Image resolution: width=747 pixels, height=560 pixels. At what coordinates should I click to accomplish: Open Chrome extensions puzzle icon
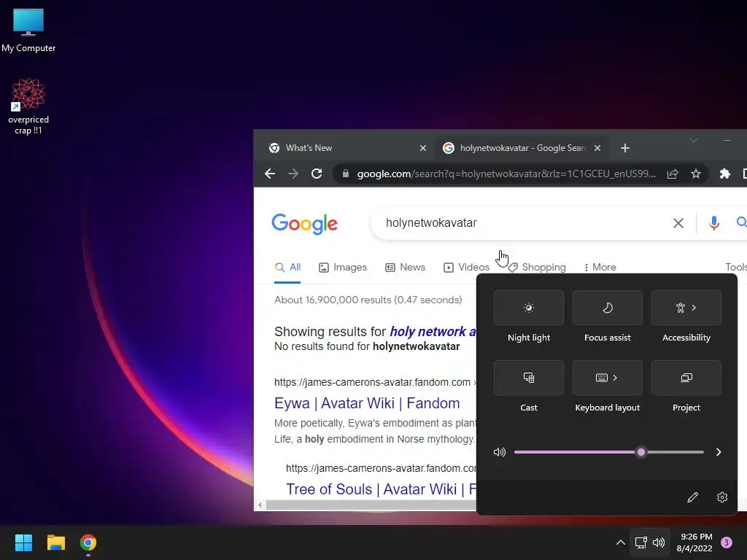pos(724,174)
